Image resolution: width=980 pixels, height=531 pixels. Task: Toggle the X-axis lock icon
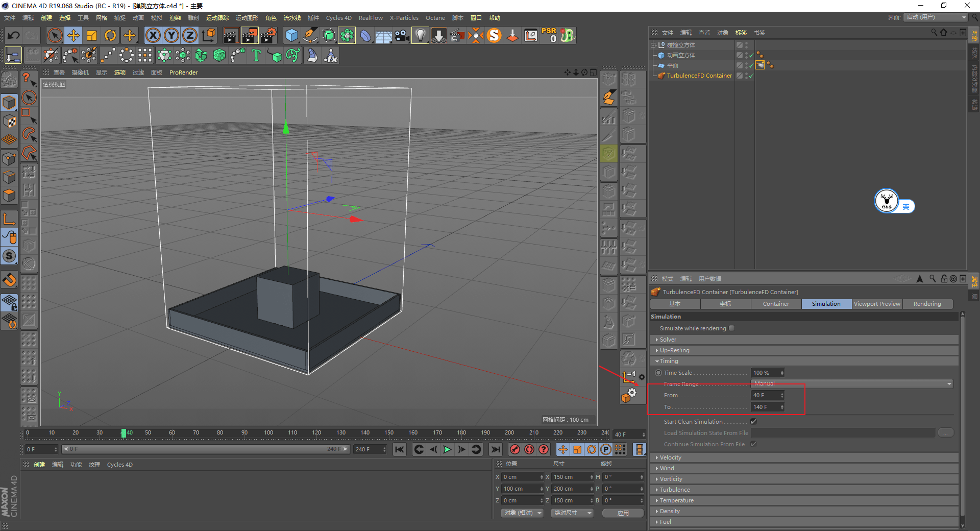pyautogui.click(x=153, y=35)
